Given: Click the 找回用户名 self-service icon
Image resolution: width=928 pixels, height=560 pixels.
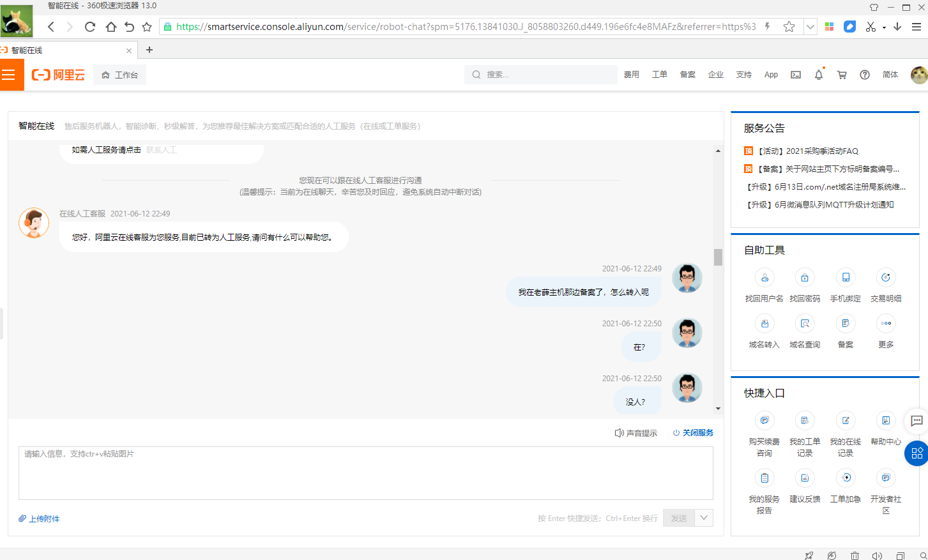Looking at the screenshot, I should pos(764,278).
